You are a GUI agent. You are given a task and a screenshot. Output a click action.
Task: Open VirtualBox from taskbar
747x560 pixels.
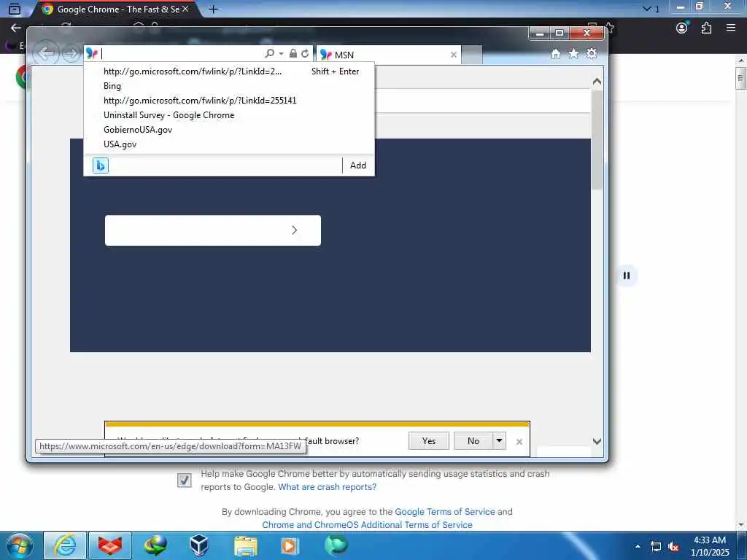click(x=199, y=545)
